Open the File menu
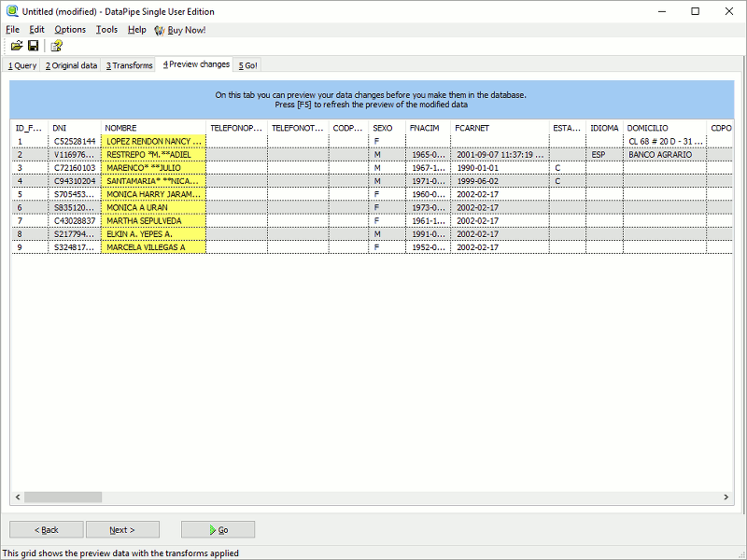747x560 pixels. click(14, 29)
